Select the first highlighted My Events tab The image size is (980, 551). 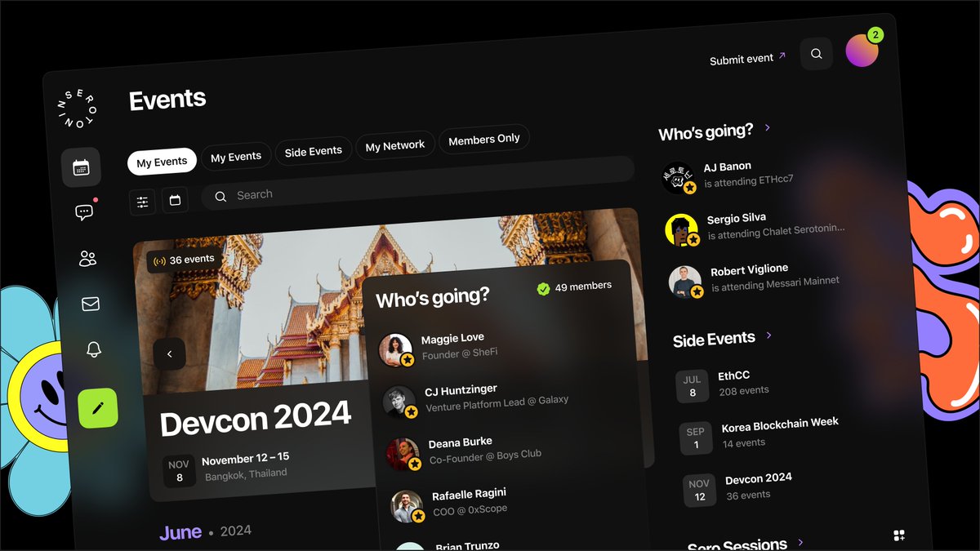pos(162,162)
